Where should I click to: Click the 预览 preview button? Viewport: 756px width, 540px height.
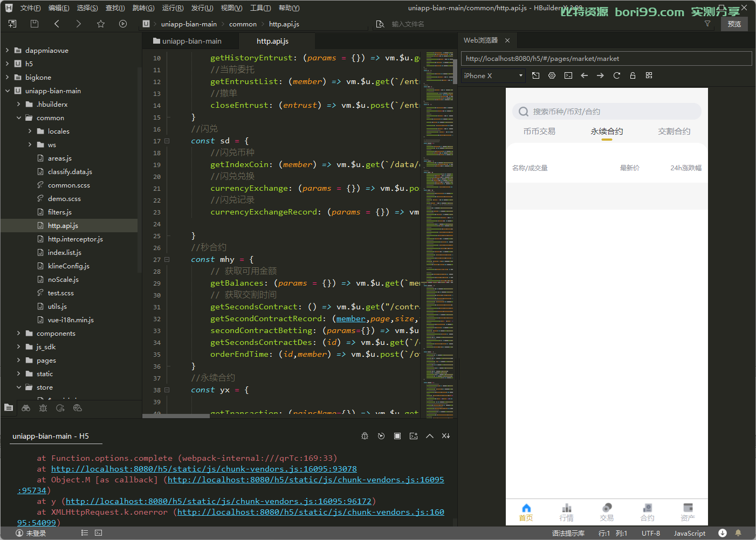tap(734, 24)
